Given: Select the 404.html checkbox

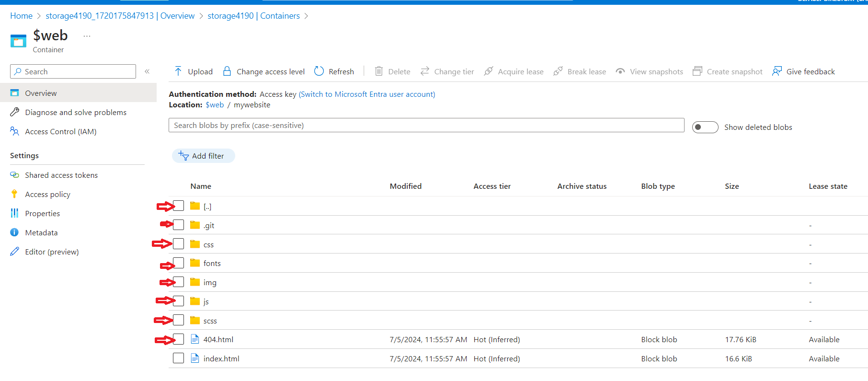Looking at the screenshot, I should [179, 339].
